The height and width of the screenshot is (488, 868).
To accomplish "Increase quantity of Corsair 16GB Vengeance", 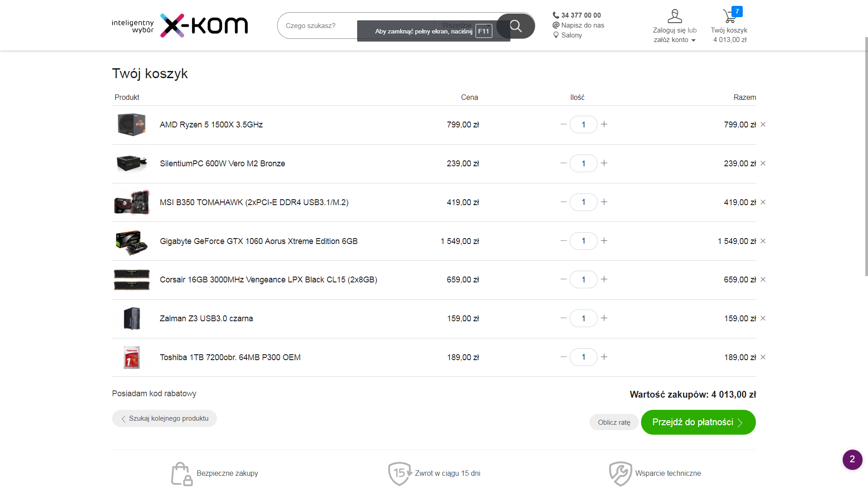I will [x=604, y=279].
